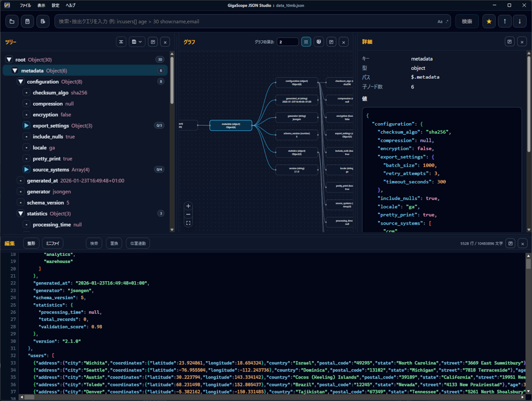
Task: Open the 設定 menu
Action: (x=56, y=5)
